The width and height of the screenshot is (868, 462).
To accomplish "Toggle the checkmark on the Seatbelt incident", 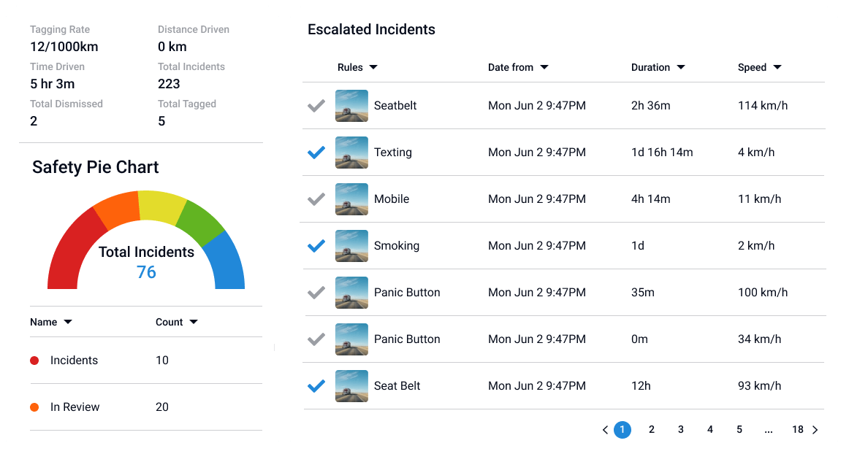I will 316,105.
